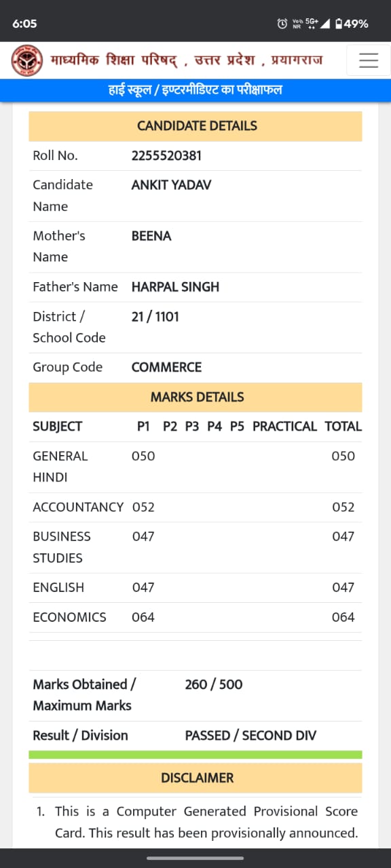Open the hamburger menu button
Viewport: 391px width, 868px height.
[x=369, y=60]
